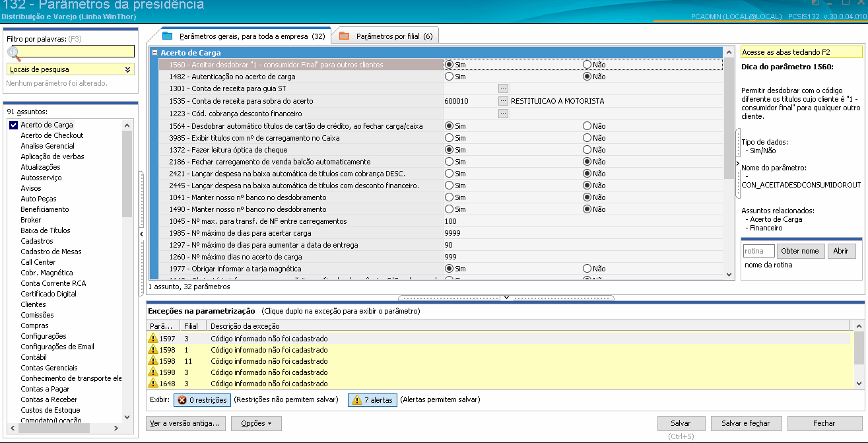Image resolution: width=868 pixels, height=443 pixels.
Task: Select Sim for 1482 Autenticação no acerto de carga
Action: (x=450, y=77)
